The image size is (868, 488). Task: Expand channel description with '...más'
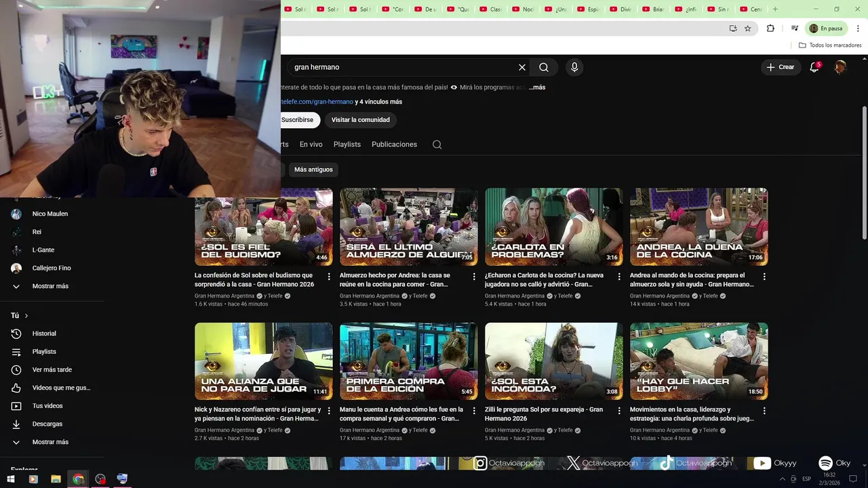[x=537, y=87]
